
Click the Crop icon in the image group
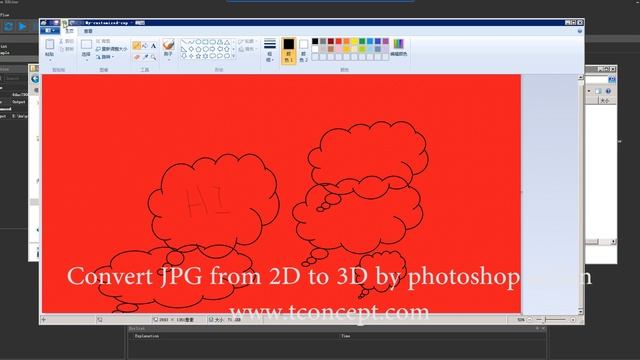tap(98, 41)
